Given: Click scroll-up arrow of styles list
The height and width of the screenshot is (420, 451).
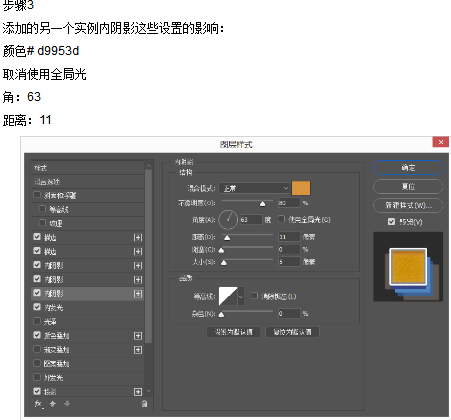Looking at the screenshot, I should pyautogui.click(x=148, y=165).
